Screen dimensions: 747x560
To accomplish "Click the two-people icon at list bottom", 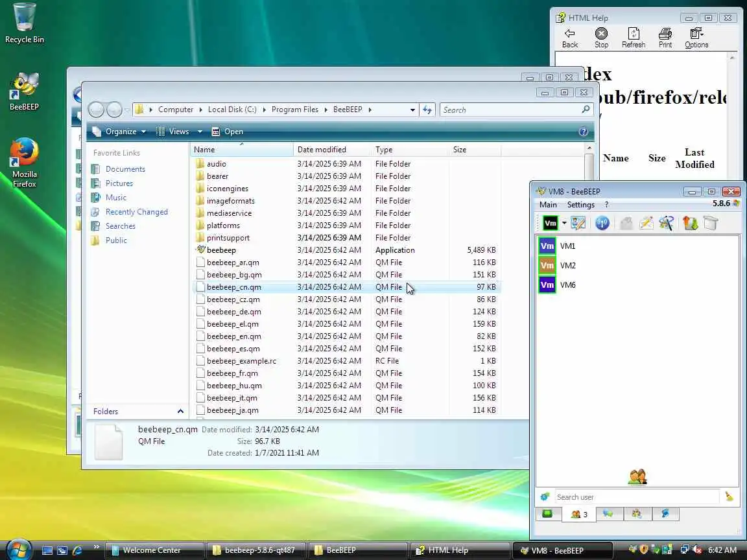I will (x=637, y=476).
